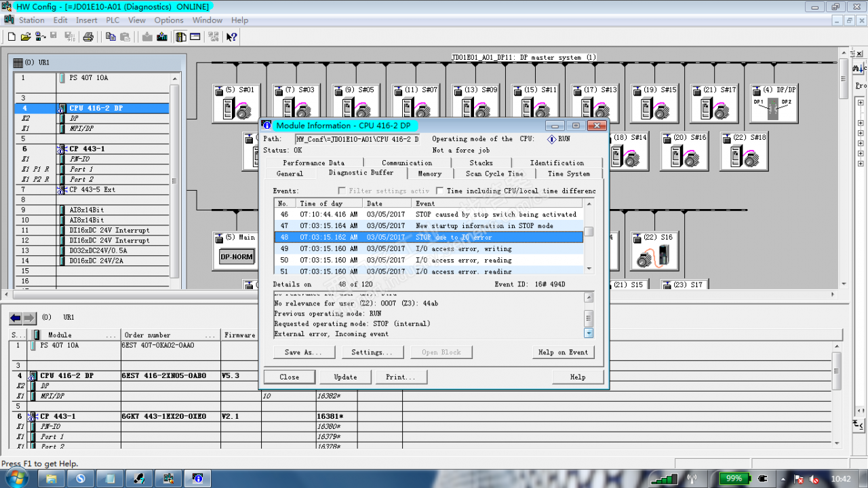Select CP 443-5 Ext in slot 7

(x=92, y=189)
